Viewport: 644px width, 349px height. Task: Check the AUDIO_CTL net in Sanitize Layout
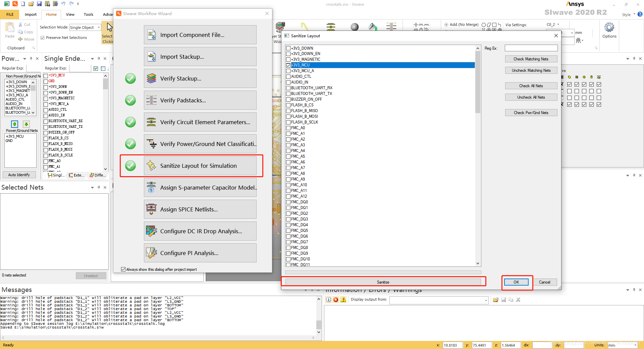pyautogui.click(x=288, y=77)
